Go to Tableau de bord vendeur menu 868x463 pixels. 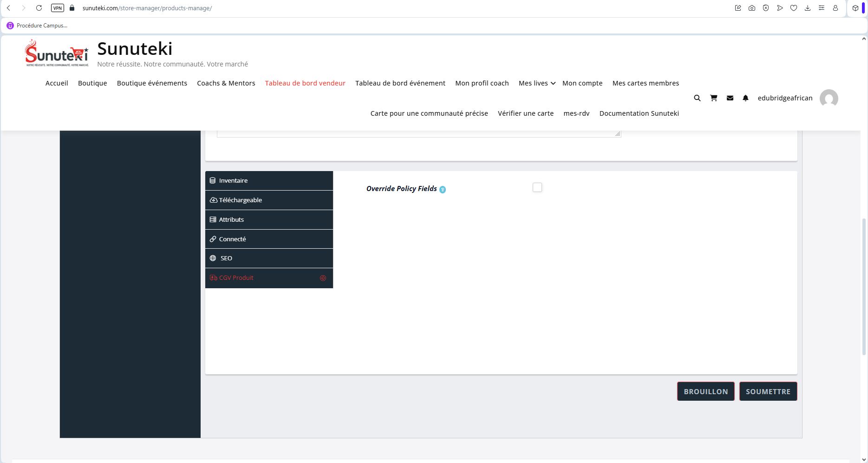click(x=305, y=83)
